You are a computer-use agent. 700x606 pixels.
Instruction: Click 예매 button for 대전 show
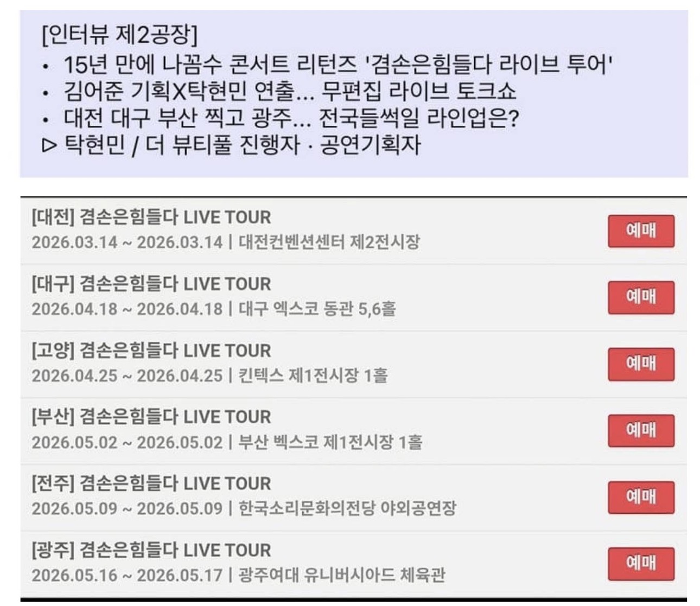[x=641, y=231]
